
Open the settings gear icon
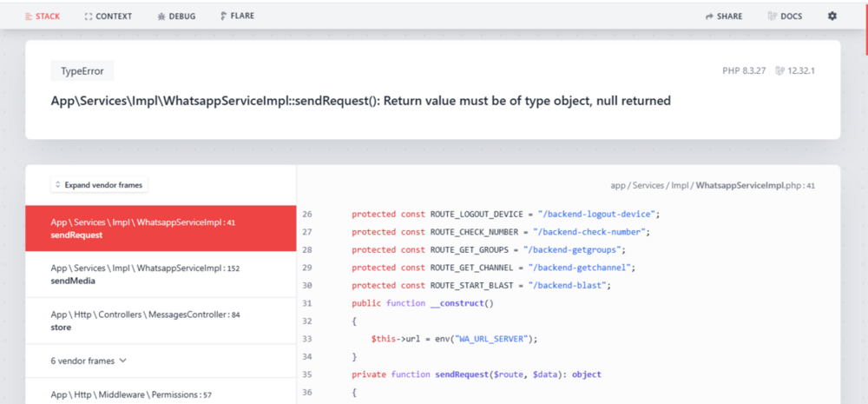(832, 16)
